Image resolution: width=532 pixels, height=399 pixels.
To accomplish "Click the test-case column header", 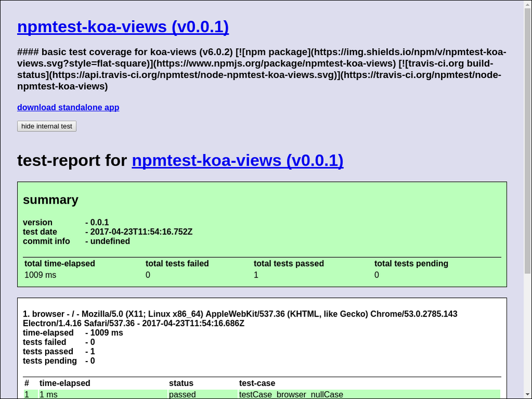I will pos(257,383).
